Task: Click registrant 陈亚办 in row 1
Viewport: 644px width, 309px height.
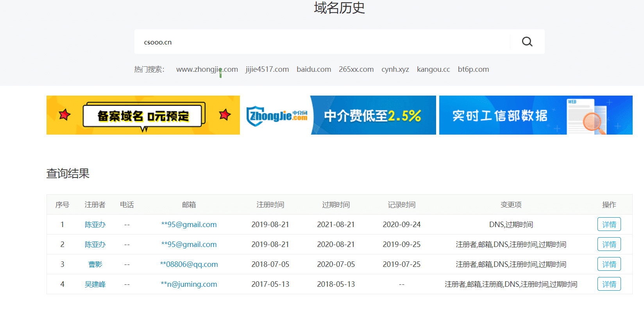Action: point(95,225)
